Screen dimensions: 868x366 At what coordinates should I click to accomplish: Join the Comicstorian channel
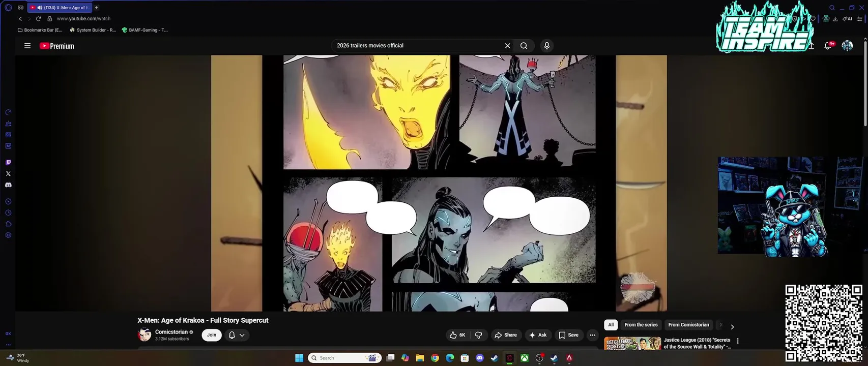(212, 335)
